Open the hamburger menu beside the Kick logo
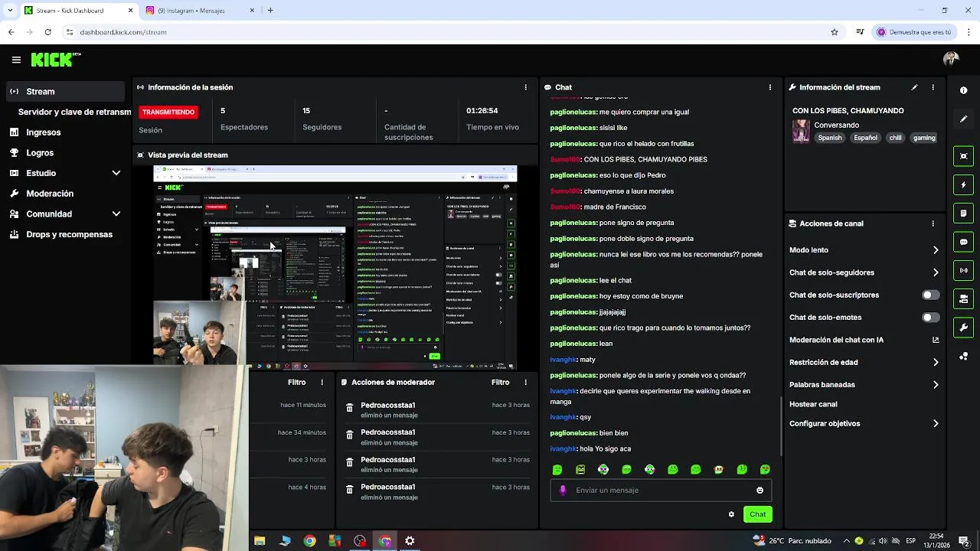This screenshot has height=551, width=980. [x=16, y=60]
